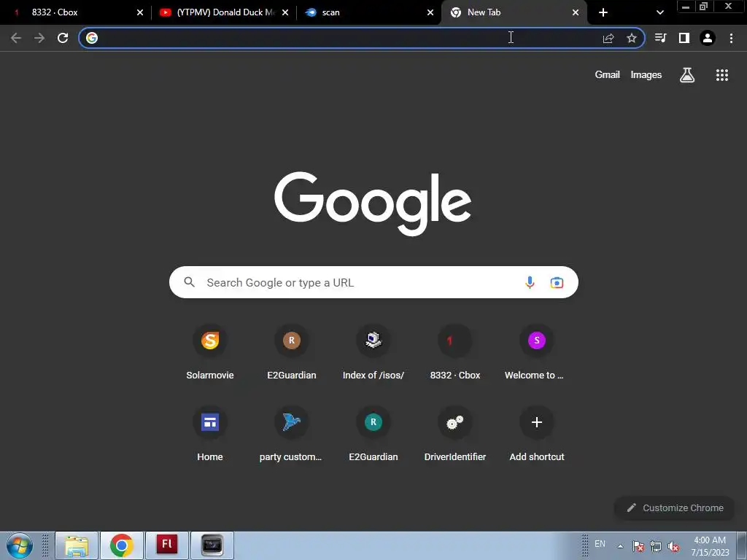This screenshot has height=560, width=747.
Task: Start voice search with the microphone icon
Action: (530, 282)
